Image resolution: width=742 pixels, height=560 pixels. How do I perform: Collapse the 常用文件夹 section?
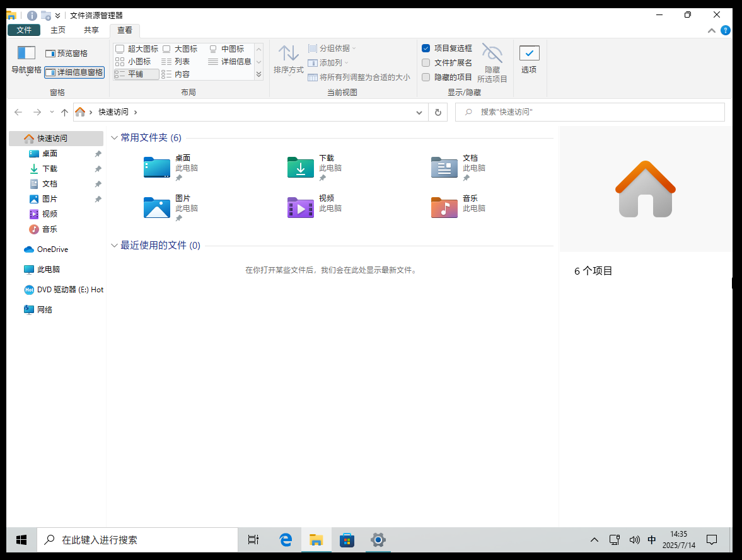[x=114, y=138]
